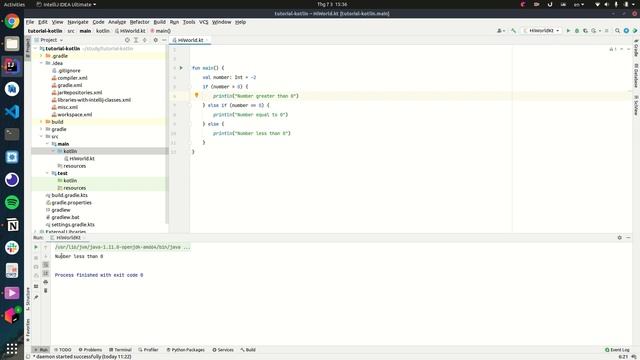Collapse the src folder
Viewport: 640px width, 360px height.
click(41, 136)
